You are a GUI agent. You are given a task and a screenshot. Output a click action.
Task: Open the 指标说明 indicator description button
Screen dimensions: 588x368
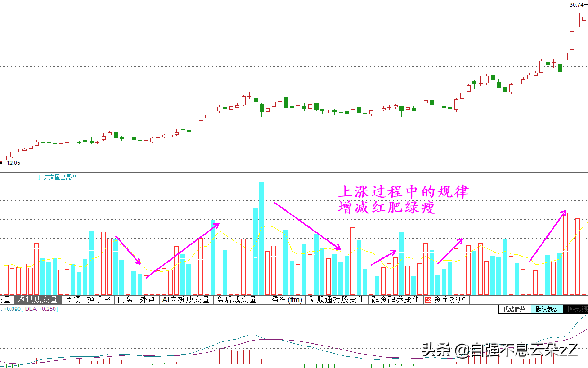576,309
